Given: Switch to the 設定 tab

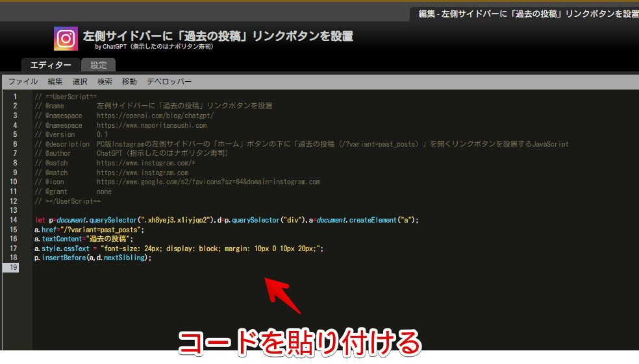Looking at the screenshot, I should click(x=98, y=65).
